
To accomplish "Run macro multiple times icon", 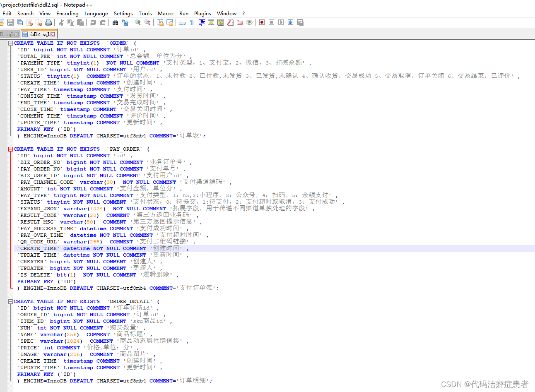I will click(291, 22).
